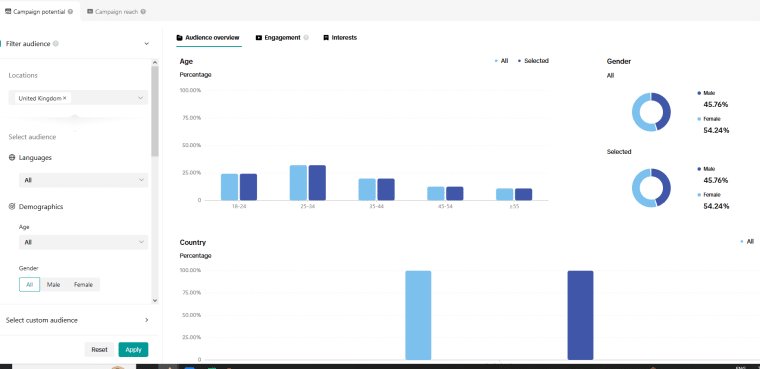Toggle the All legend in Country chart
The height and width of the screenshot is (369, 760).
tap(747, 241)
